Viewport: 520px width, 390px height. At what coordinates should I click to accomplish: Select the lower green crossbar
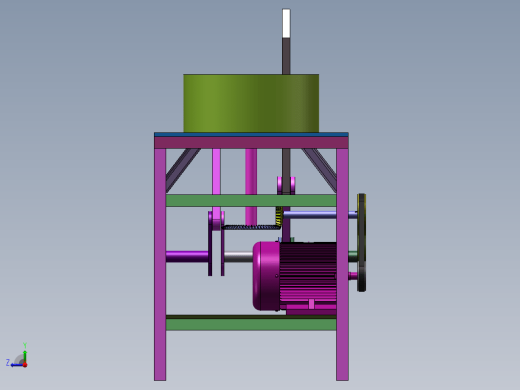click(251, 324)
